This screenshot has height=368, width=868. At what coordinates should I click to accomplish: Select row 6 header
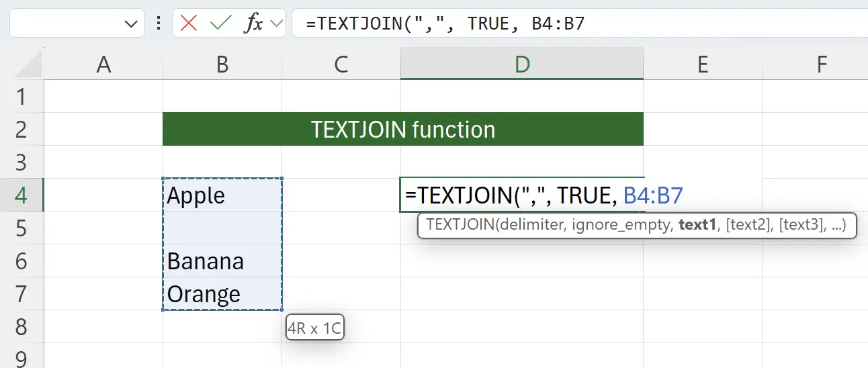(x=21, y=261)
